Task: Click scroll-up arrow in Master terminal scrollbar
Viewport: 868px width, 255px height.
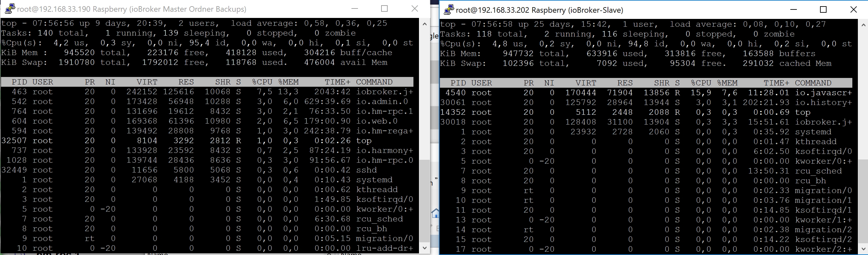Action: click(x=425, y=24)
